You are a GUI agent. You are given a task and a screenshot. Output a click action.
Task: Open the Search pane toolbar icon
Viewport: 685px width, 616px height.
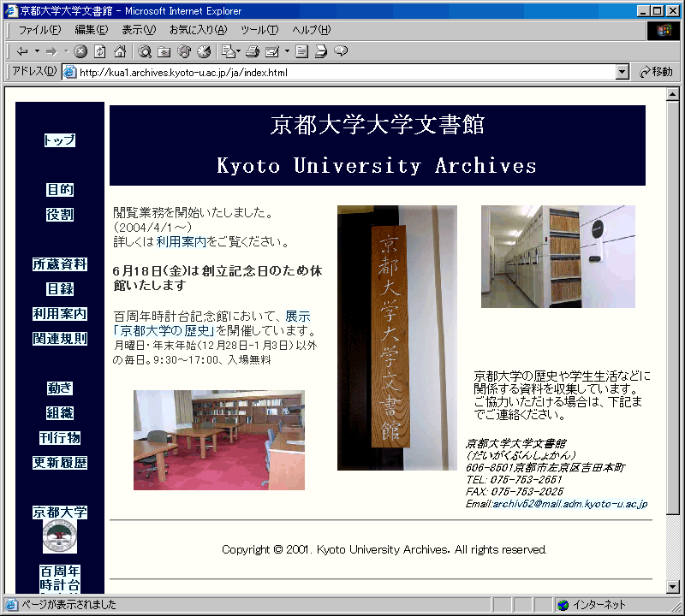145,51
